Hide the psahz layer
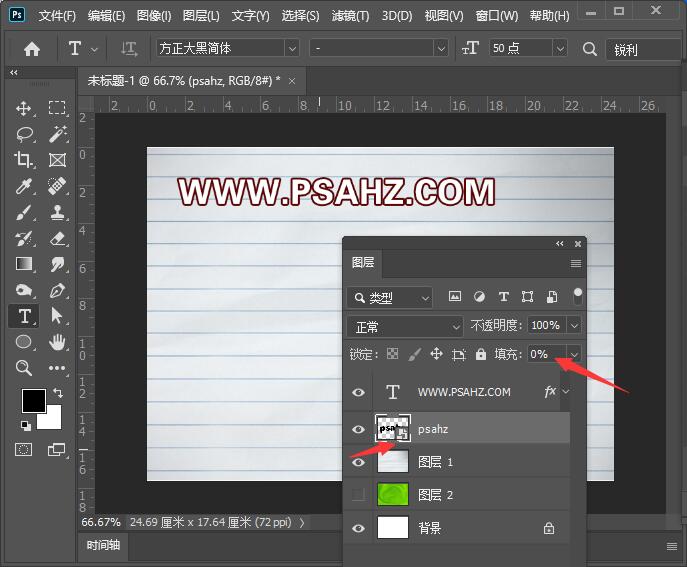The width and height of the screenshot is (687, 567). pyautogui.click(x=358, y=429)
